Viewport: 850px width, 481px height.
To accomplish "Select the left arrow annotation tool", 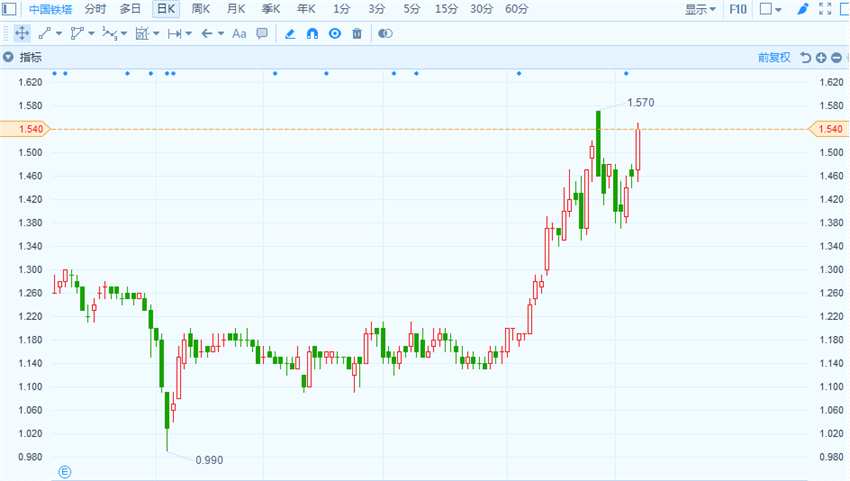I will pyautogui.click(x=207, y=34).
